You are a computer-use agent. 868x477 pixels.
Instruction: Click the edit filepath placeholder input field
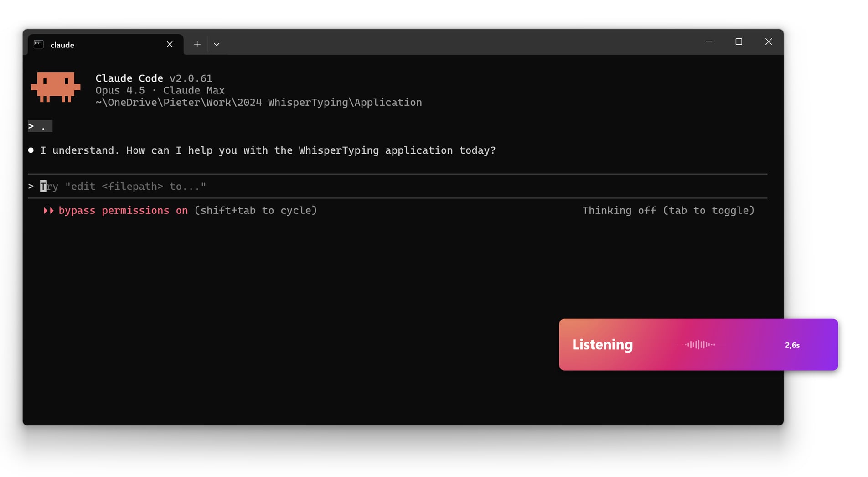[123, 186]
